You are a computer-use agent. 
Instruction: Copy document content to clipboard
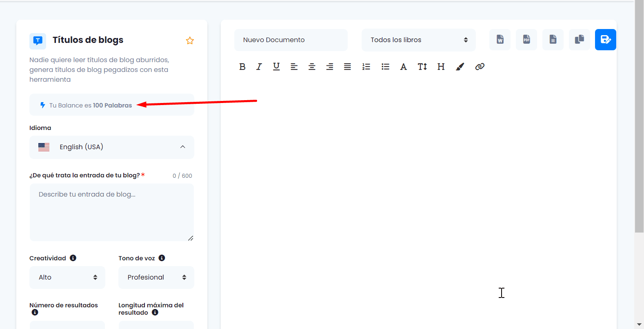[580, 40]
